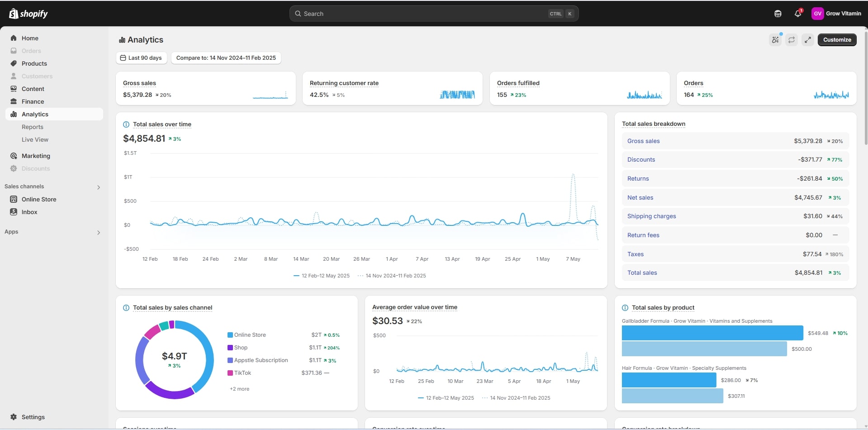This screenshot has width=868, height=430.
Task: Expand the Sales channels section chevron
Action: pos(99,187)
